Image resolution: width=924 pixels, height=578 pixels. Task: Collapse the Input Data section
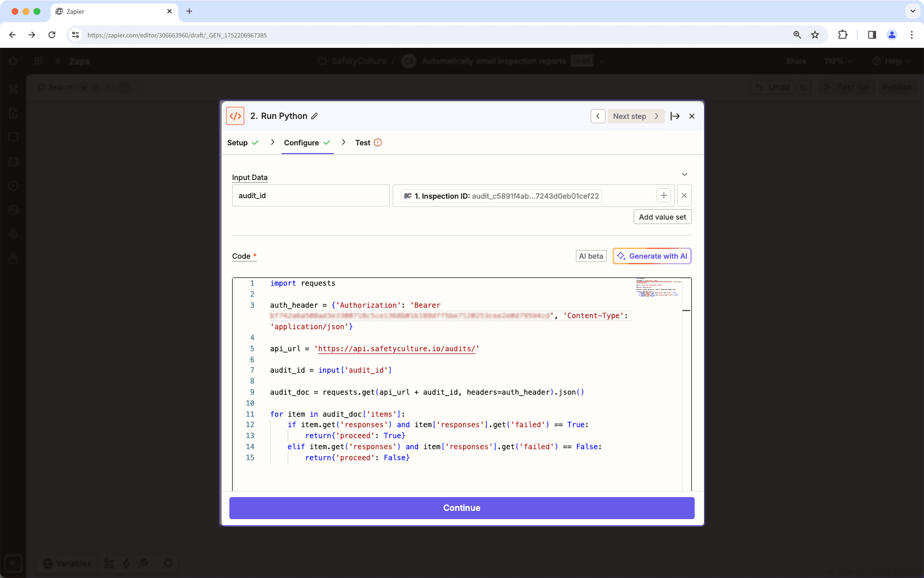685,174
